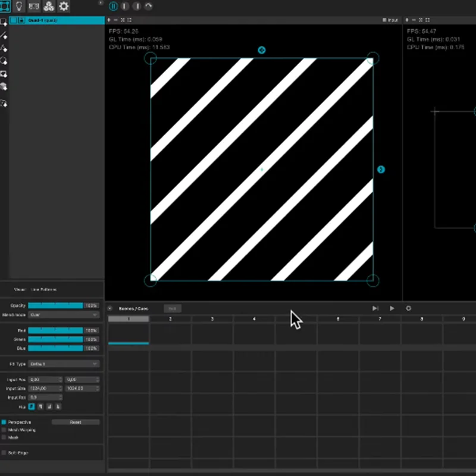Click the quad's top-left corner handle
The height and width of the screenshot is (476, 476).
click(151, 58)
